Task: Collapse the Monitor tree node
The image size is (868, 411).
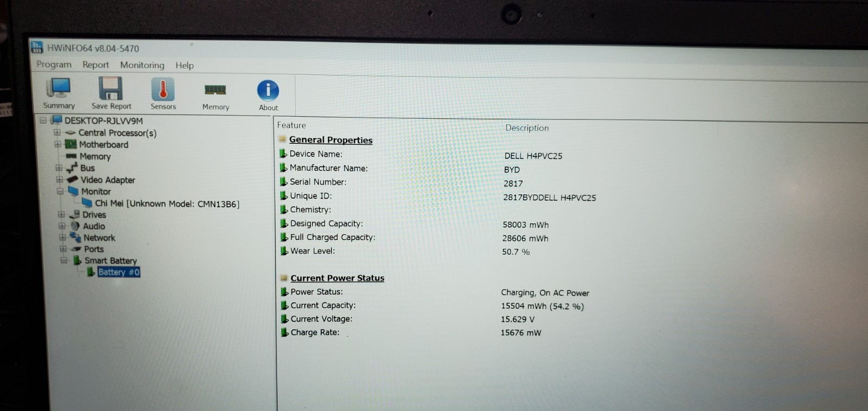Action: tap(60, 191)
